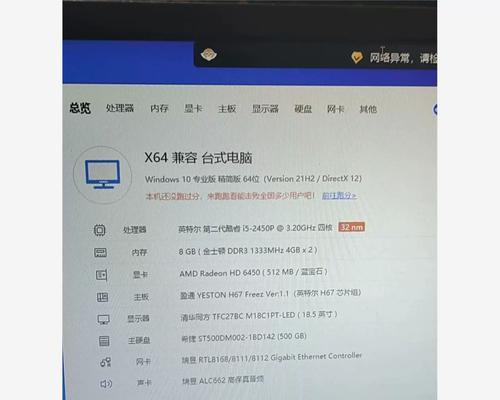
Task: Click the ALC662 sound card text
Action: pyautogui.click(x=223, y=380)
